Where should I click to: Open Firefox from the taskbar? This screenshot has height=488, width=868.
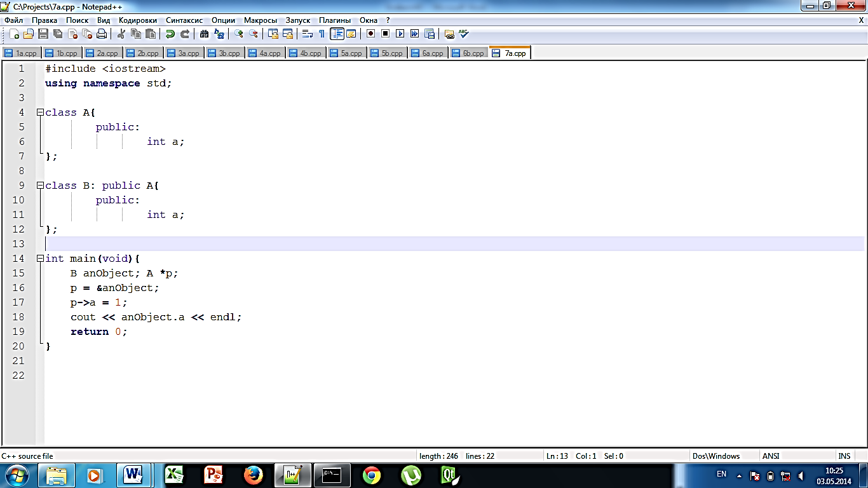point(254,475)
